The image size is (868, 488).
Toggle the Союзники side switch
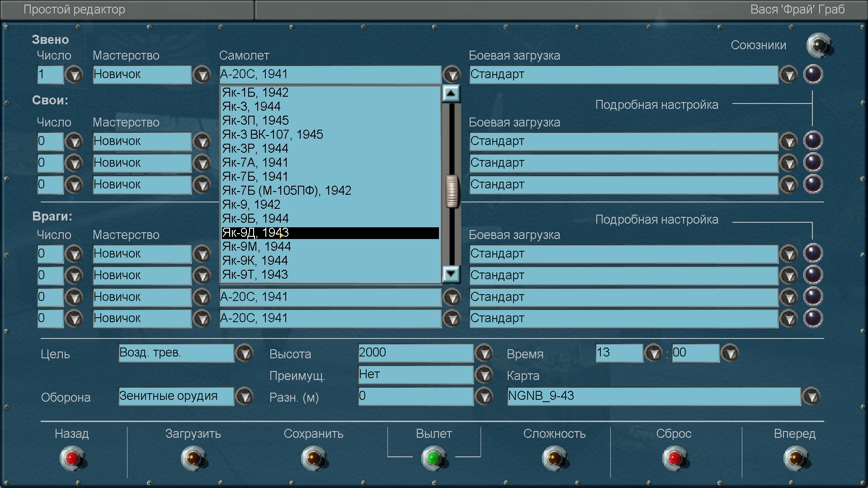click(x=819, y=45)
